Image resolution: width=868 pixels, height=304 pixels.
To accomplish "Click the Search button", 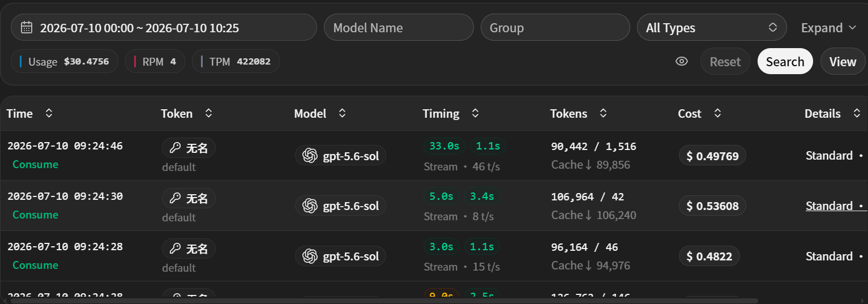I will (785, 61).
